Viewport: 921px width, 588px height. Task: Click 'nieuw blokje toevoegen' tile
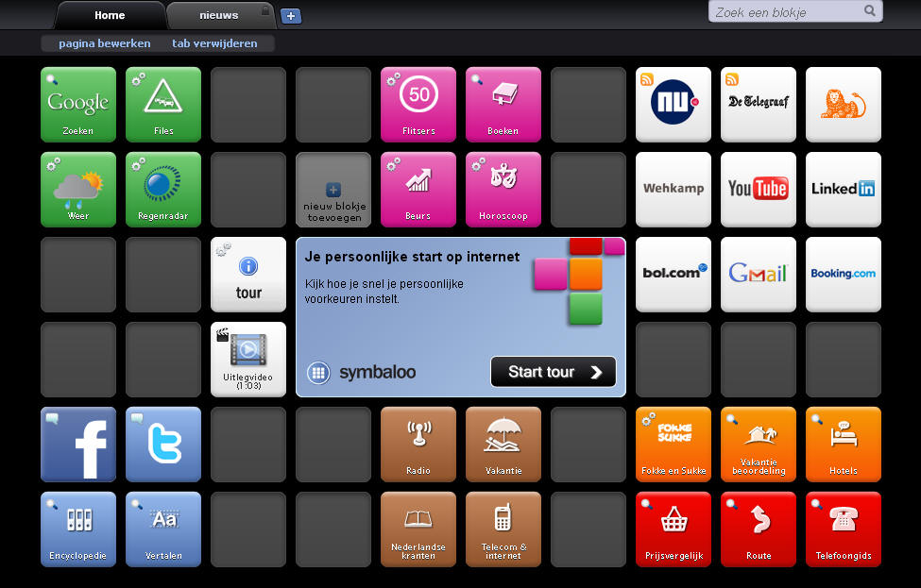pyautogui.click(x=333, y=190)
